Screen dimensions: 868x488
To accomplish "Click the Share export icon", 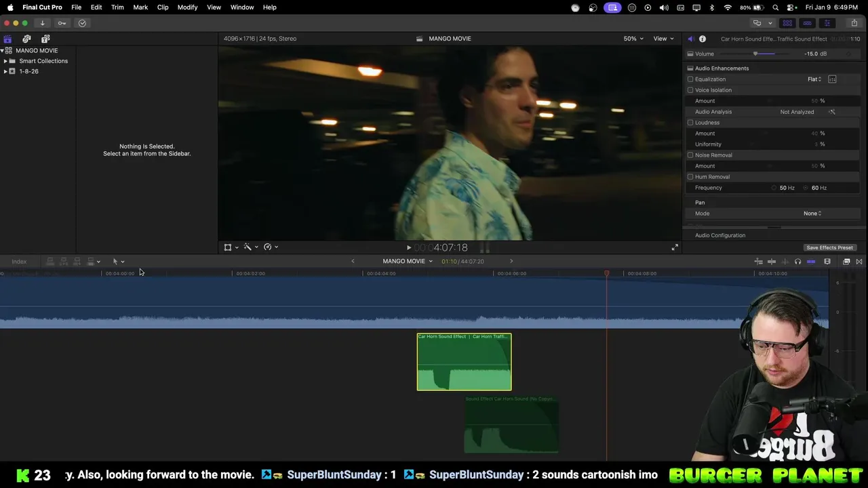I will pos(854,23).
